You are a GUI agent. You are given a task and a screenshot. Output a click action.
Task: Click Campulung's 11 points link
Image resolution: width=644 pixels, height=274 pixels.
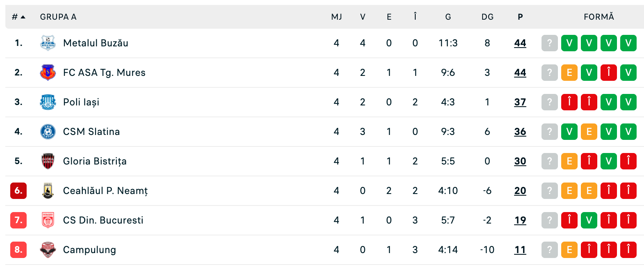(520, 250)
